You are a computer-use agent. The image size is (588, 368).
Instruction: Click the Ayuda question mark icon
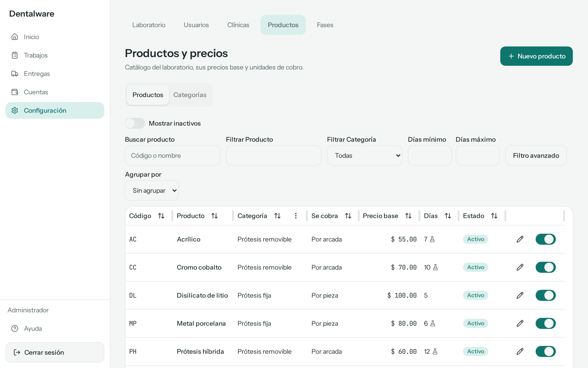coord(15,329)
